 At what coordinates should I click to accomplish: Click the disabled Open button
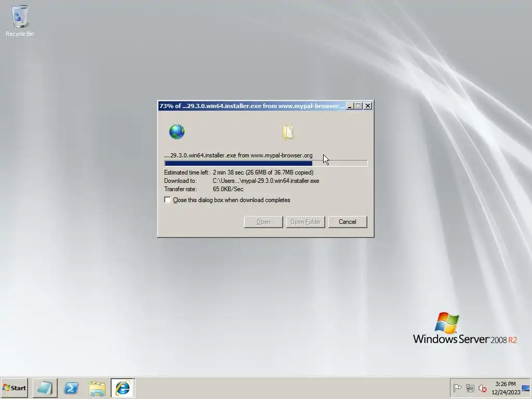point(263,222)
